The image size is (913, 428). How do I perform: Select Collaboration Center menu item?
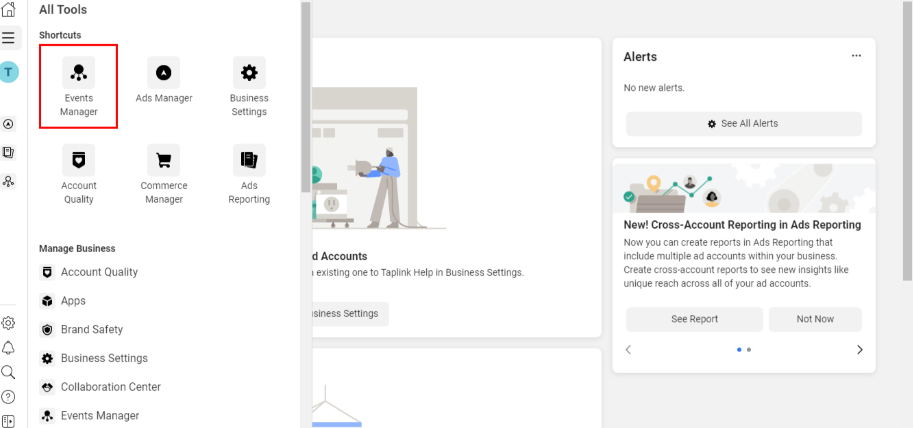pos(110,387)
